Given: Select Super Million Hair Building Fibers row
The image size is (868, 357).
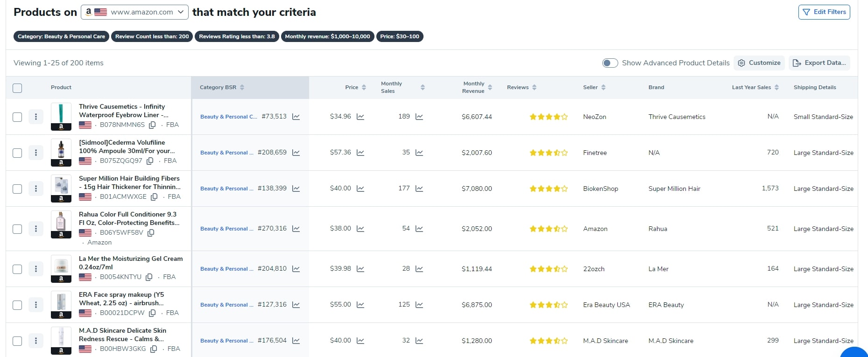Looking at the screenshot, I should tap(17, 189).
